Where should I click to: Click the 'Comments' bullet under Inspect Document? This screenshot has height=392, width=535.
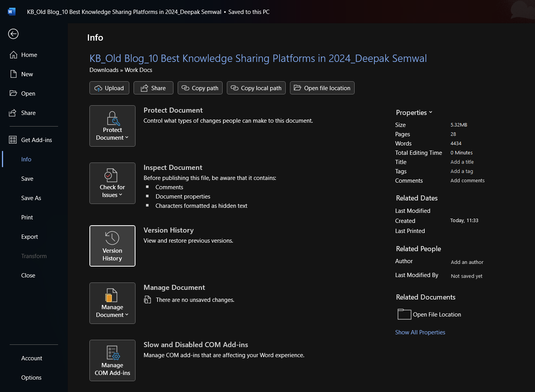pyautogui.click(x=169, y=187)
